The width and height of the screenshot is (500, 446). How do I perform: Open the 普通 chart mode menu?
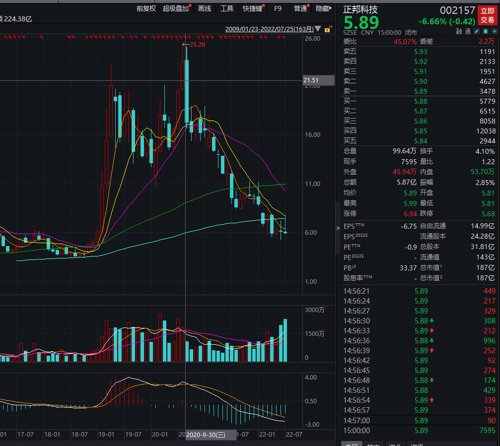[x=300, y=8]
